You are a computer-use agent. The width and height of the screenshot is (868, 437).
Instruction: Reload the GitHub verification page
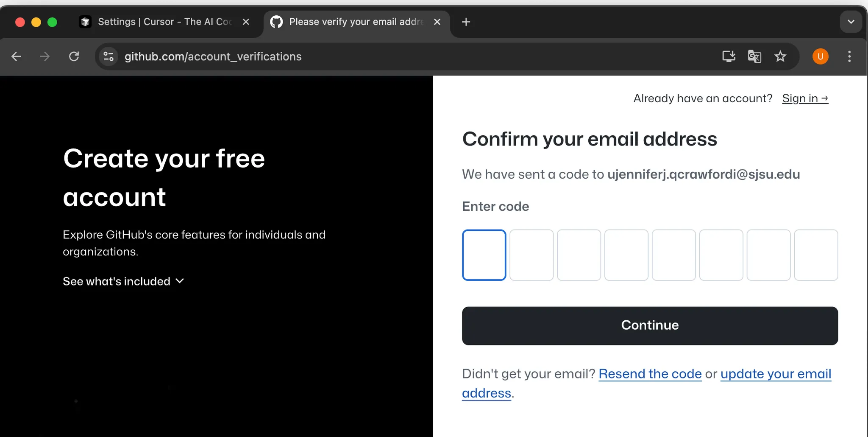[74, 56]
